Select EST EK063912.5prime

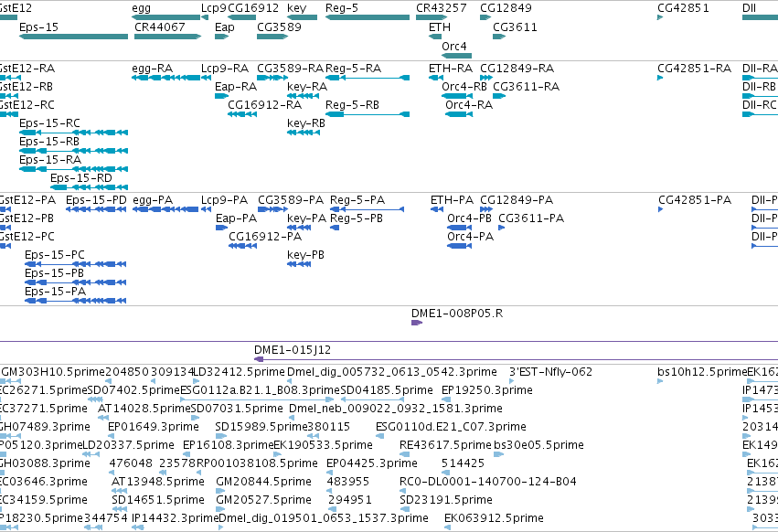[x=448, y=527]
